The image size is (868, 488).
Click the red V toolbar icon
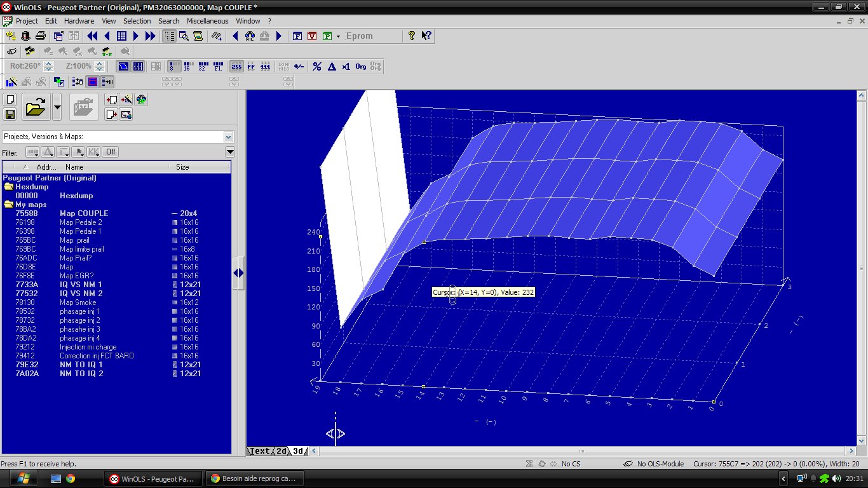312,36
